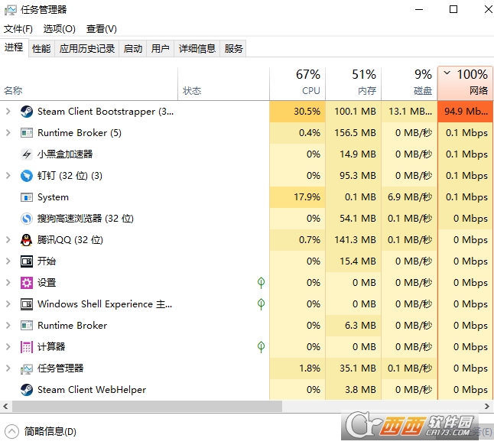Image resolution: width=494 pixels, height=448 pixels.
Task: Click the scrollbar left arrow
Action: (5, 407)
